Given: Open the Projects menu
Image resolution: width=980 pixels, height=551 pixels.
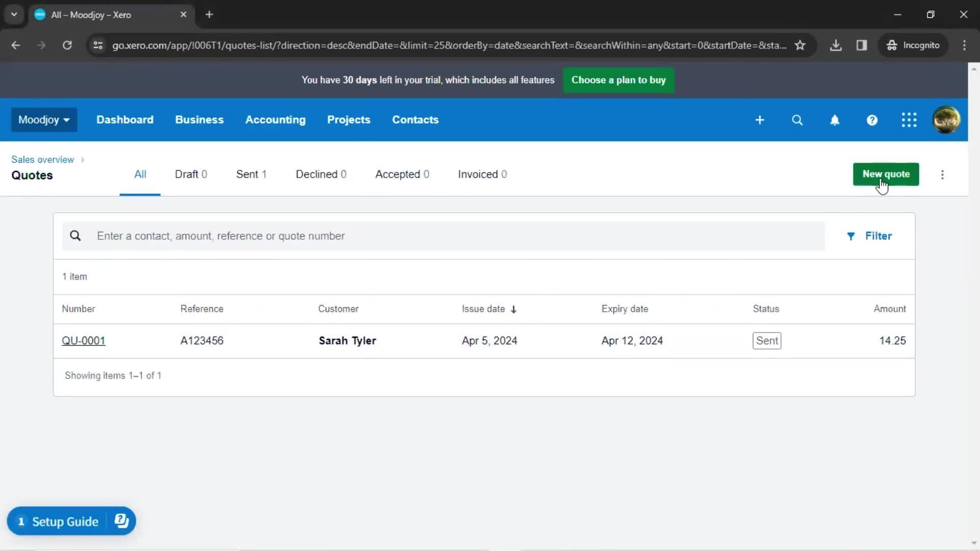Looking at the screenshot, I should click(349, 120).
